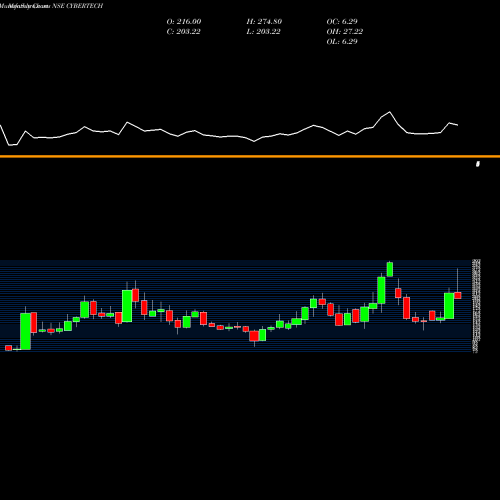This screenshot has width=500, height=500.
Task: Click the small marker below the orange line
Action: click(x=478, y=164)
